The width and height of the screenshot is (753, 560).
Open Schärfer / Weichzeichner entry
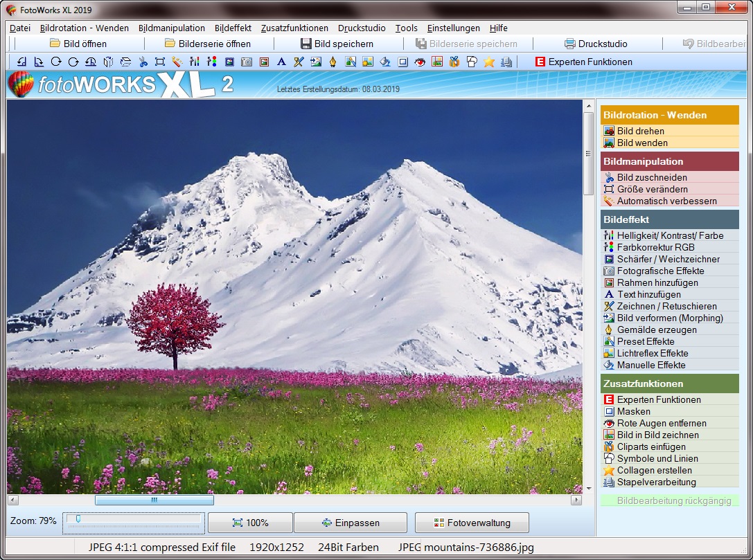coord(670,259)
